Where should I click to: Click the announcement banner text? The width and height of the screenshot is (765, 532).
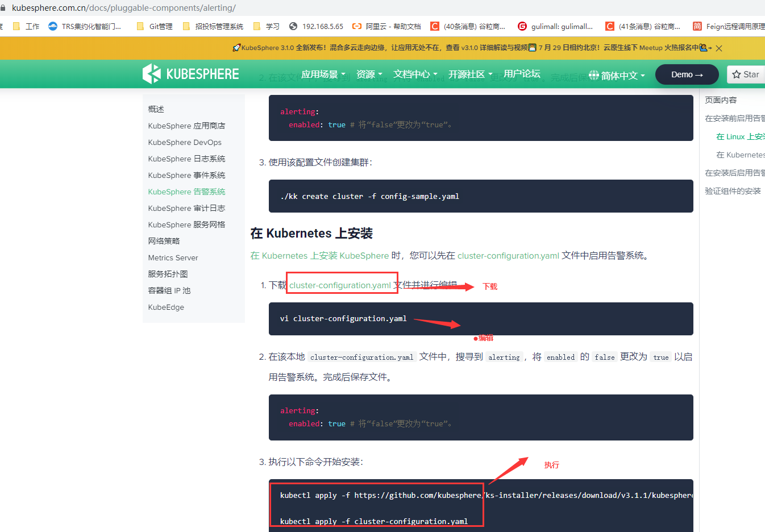pyautogui.click(x=472, y=48)
